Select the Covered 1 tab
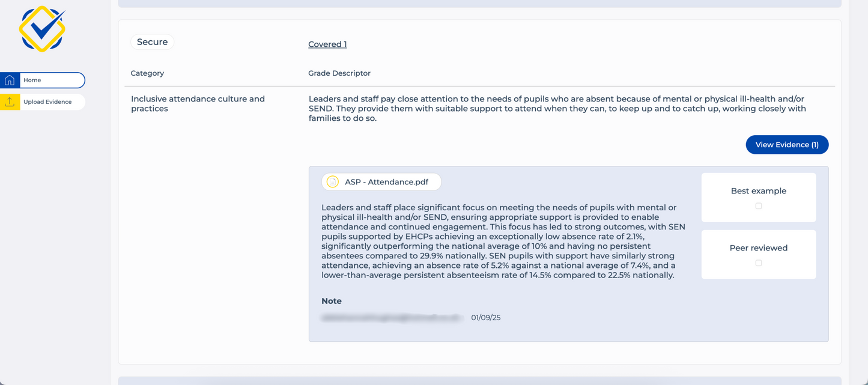Image resolution: width=868 pixels, height=385 pixels. coord(327,44)
